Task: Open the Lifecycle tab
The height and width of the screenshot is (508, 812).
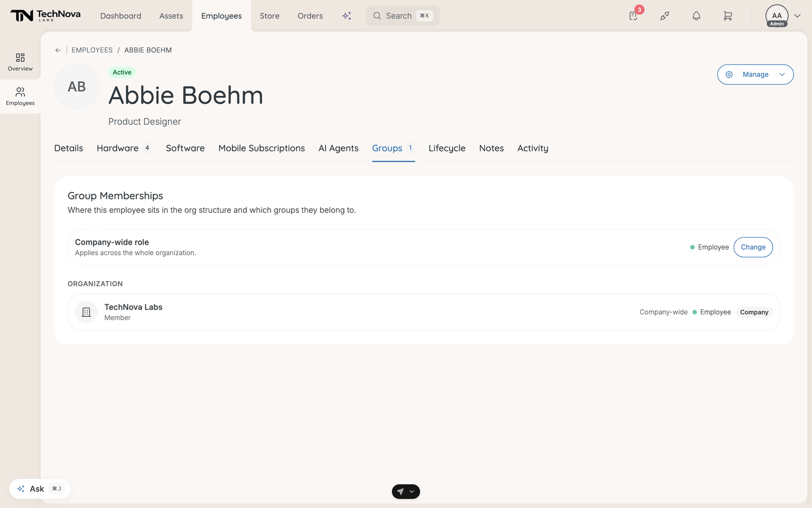Action: [447, 148]
